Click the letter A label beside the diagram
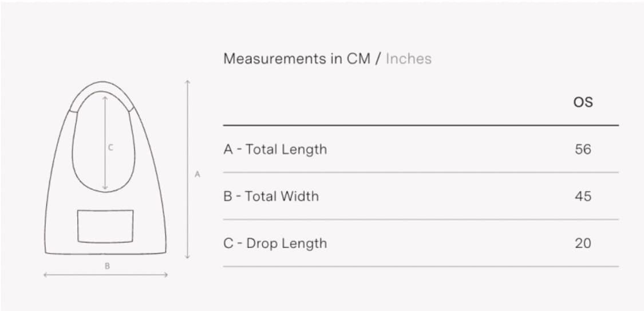Image resolution: width=644 pixels, height=311 pixels. (x=197, y=174)
